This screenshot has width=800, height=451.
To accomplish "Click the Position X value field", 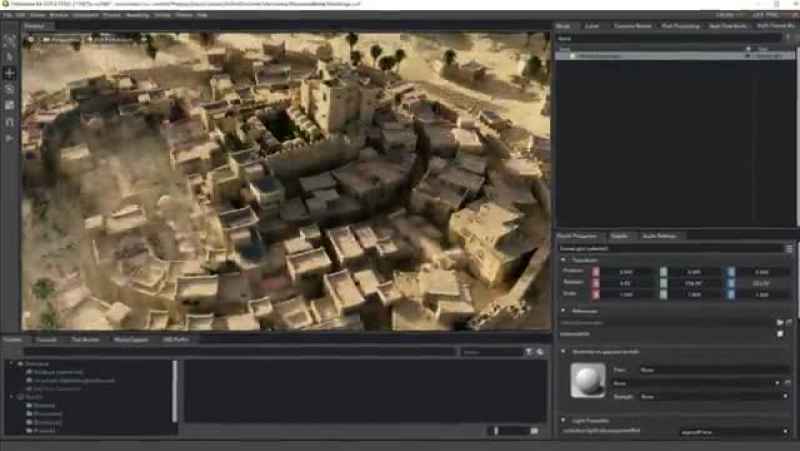I will pos(627,271).
